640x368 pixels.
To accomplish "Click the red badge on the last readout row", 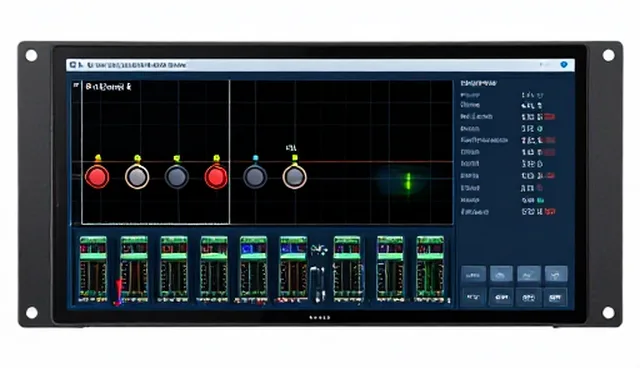I will coord(550,212).
